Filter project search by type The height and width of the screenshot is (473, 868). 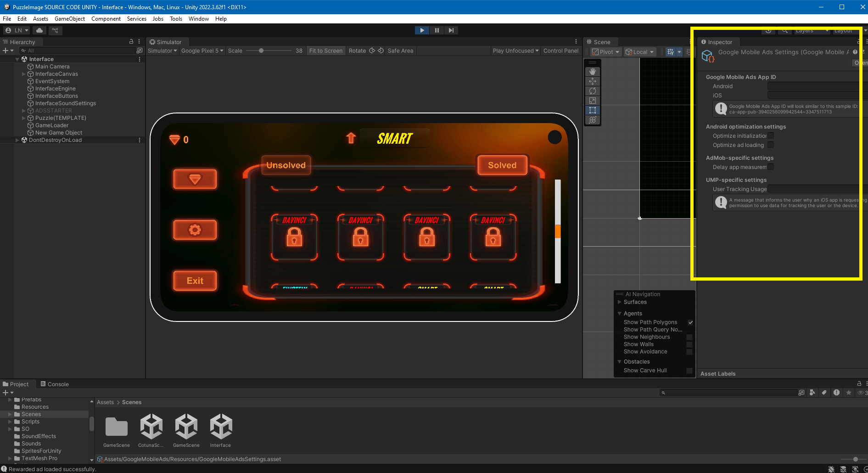click(x=812, y=393)
